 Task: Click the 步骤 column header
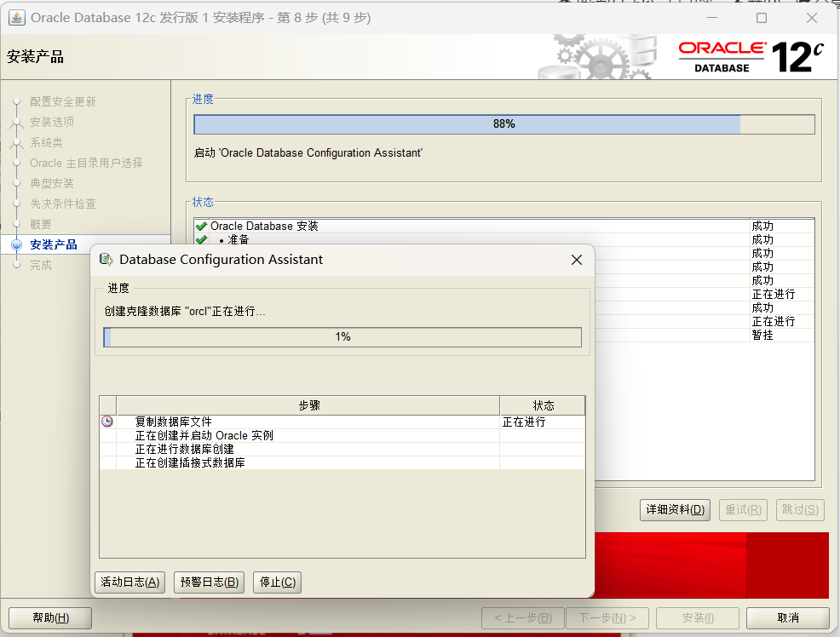308,405
